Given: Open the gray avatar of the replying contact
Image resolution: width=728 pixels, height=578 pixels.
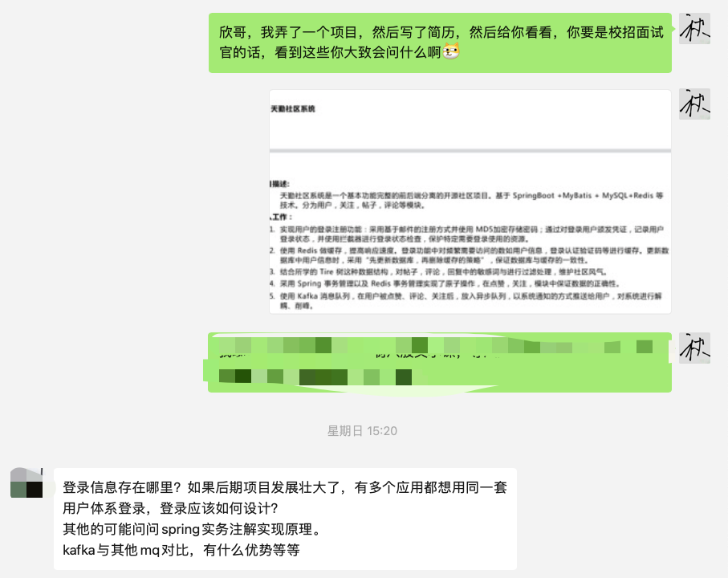Looking at the screenshot, I should [25, 483].
